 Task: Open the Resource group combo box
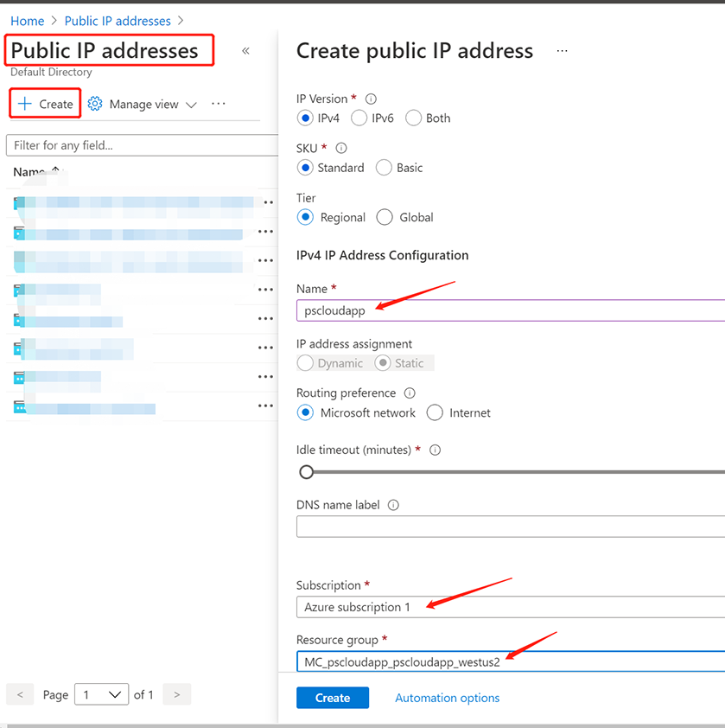click(510, 661)
